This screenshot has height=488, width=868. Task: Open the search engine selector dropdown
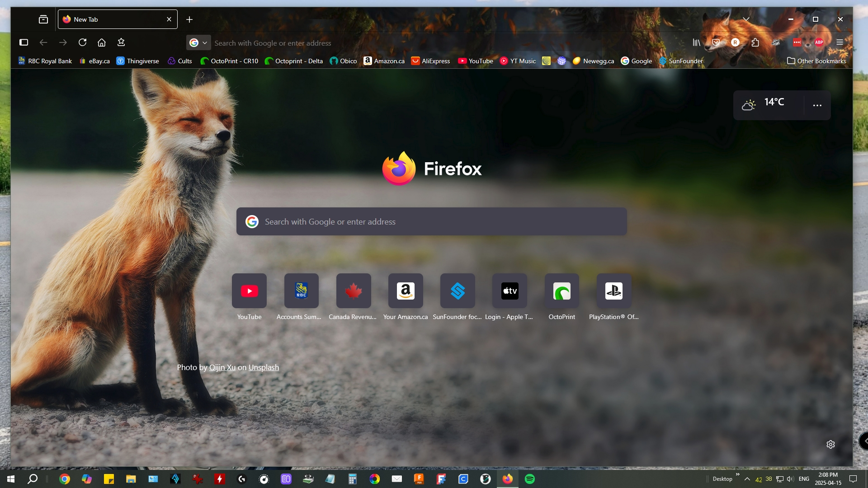198,43
